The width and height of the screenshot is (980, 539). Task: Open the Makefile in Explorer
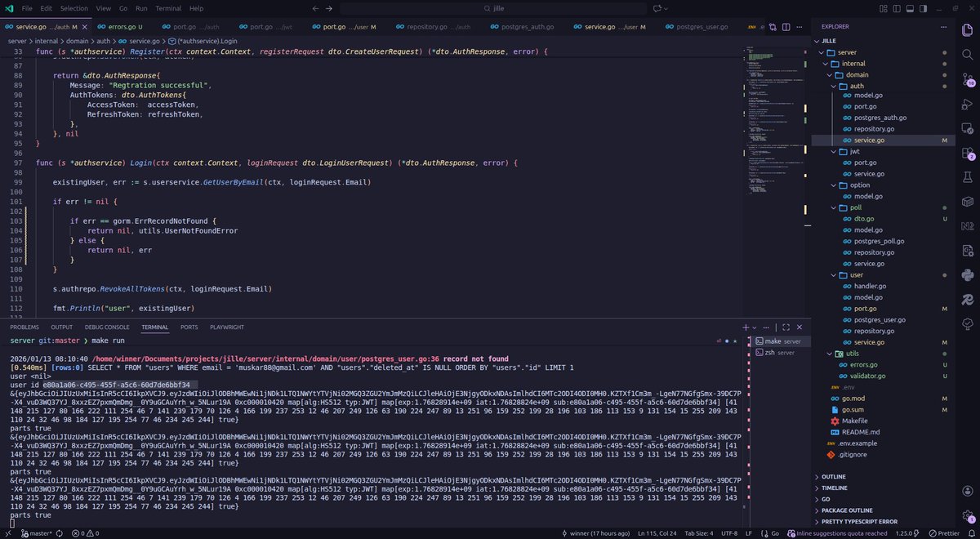pyautogui.click(x=883, y=421)
